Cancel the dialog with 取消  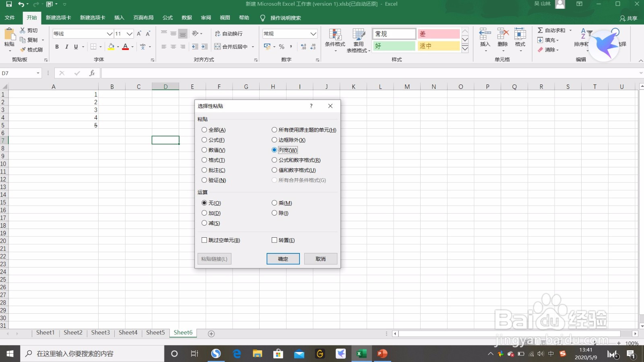pos(320,259)
